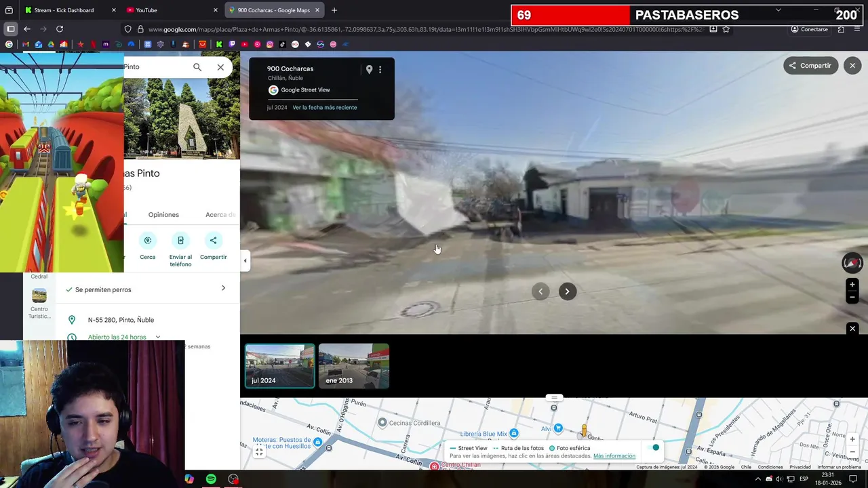
Task: Open the three-dot menu in Street View card
Action: 380,70
